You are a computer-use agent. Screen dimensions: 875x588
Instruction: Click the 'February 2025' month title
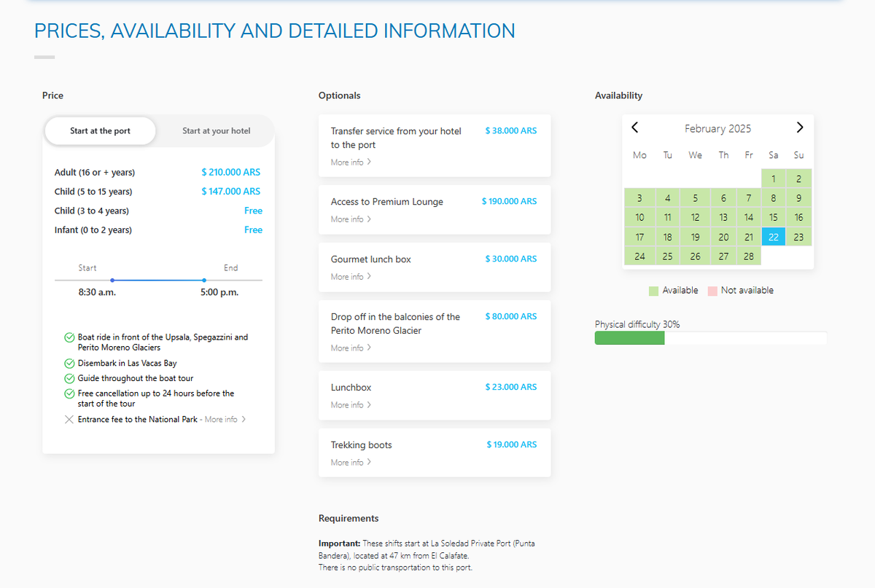pyautogui.click(x=717, y=128)
